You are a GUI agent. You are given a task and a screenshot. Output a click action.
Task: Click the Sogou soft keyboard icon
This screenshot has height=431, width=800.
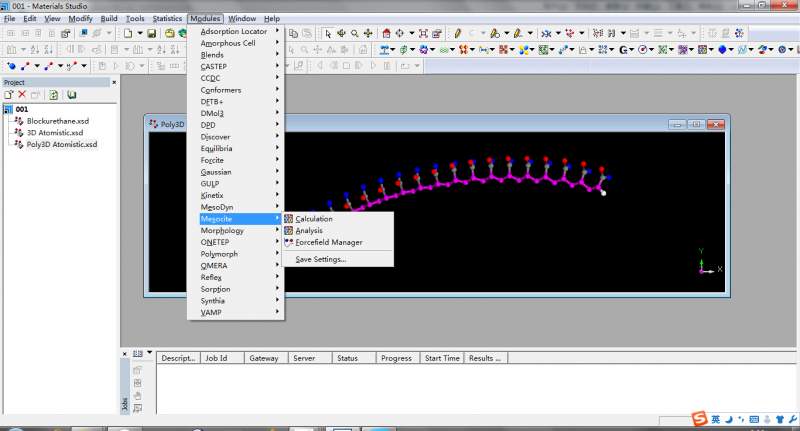(x=754, y=419)
